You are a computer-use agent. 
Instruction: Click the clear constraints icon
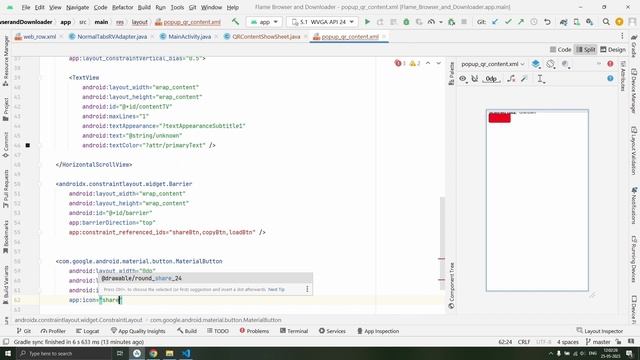coord(511,79)
